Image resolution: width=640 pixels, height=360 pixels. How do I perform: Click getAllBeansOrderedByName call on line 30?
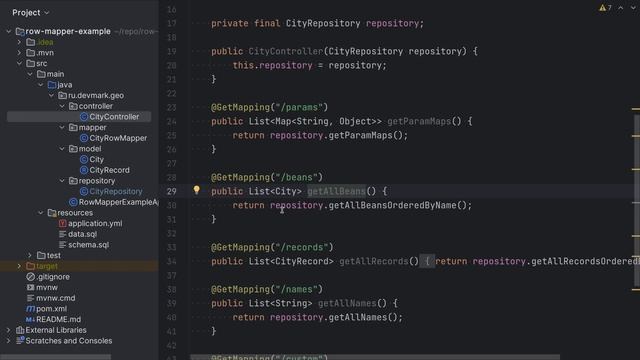point(393,205)
